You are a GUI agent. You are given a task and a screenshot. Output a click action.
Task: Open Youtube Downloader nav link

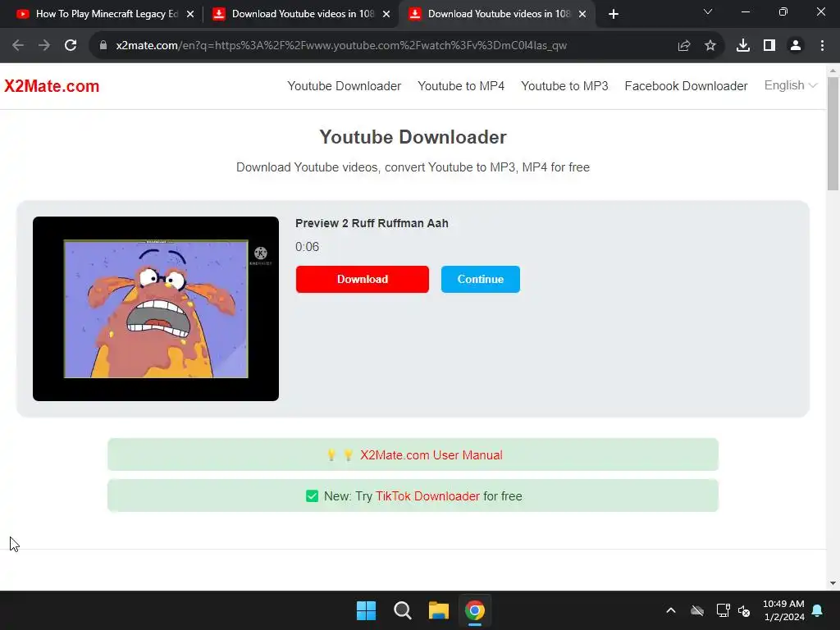[x=344, y=86]
